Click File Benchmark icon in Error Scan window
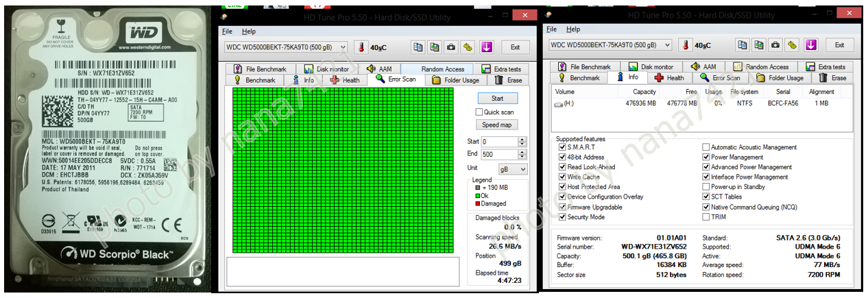Viewport: 868px width, 298px height. 238,69
